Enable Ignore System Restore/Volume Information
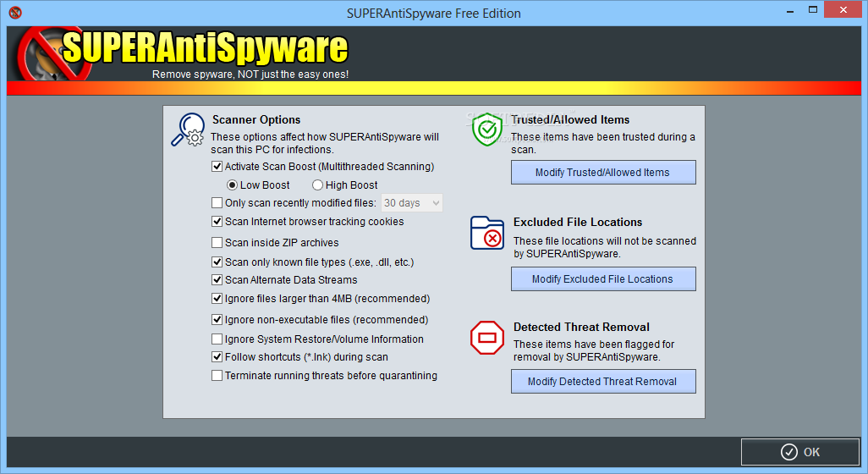This screenshot has width=868, height=474. (217, 339)
